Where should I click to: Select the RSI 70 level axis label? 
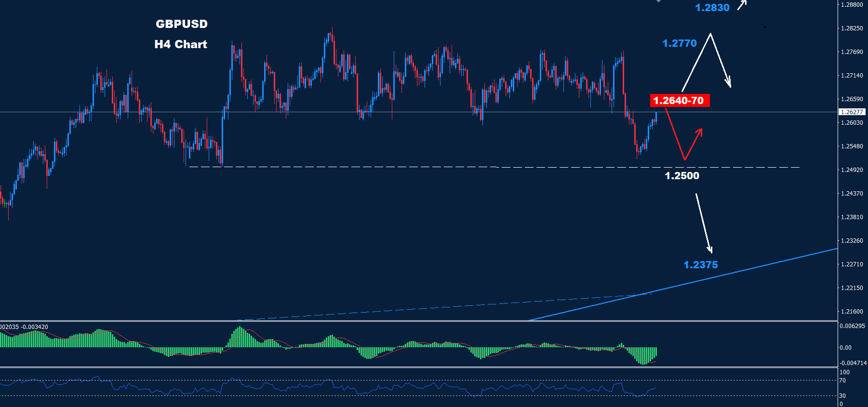(x=842, y=381)
